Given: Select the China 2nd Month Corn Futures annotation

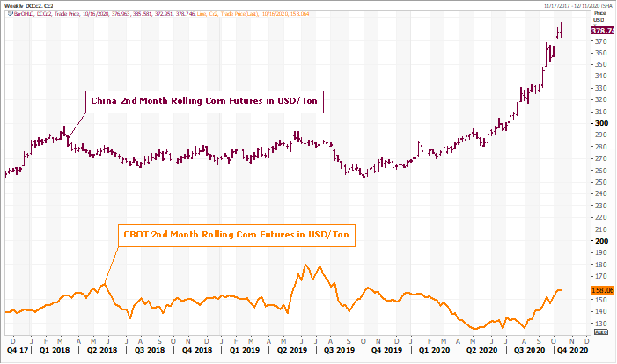Looking at the screenshot, I should pos(206,102).
